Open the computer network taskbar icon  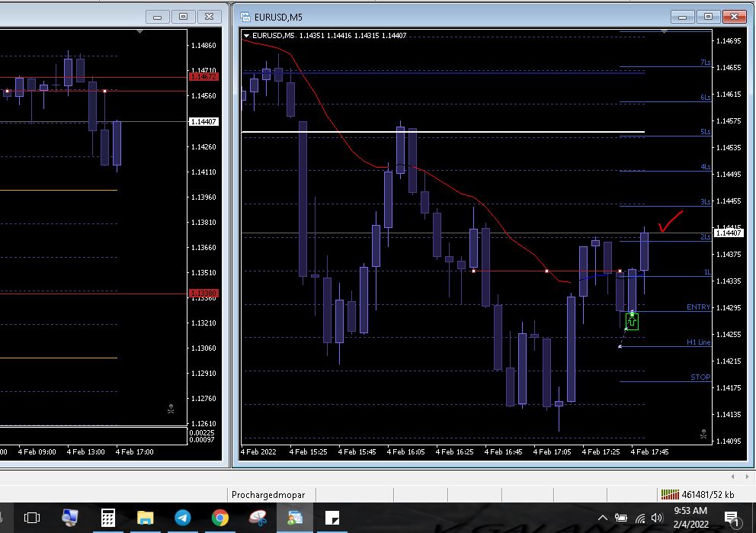(70, 518)
